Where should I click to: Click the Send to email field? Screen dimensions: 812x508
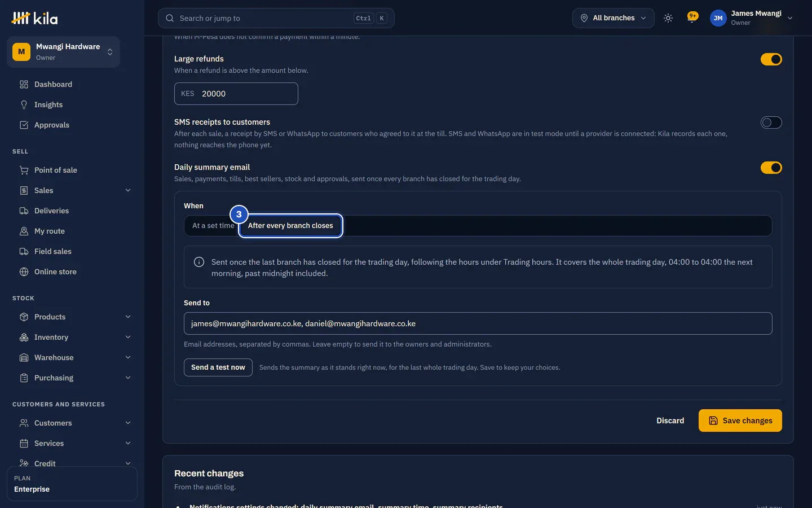(478, 323)
